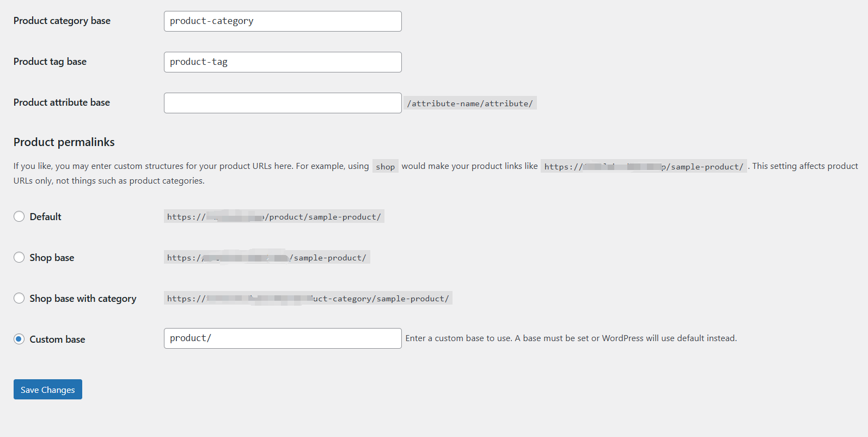
Task: Select the Custom base permalink option
Action: (19, 338)
